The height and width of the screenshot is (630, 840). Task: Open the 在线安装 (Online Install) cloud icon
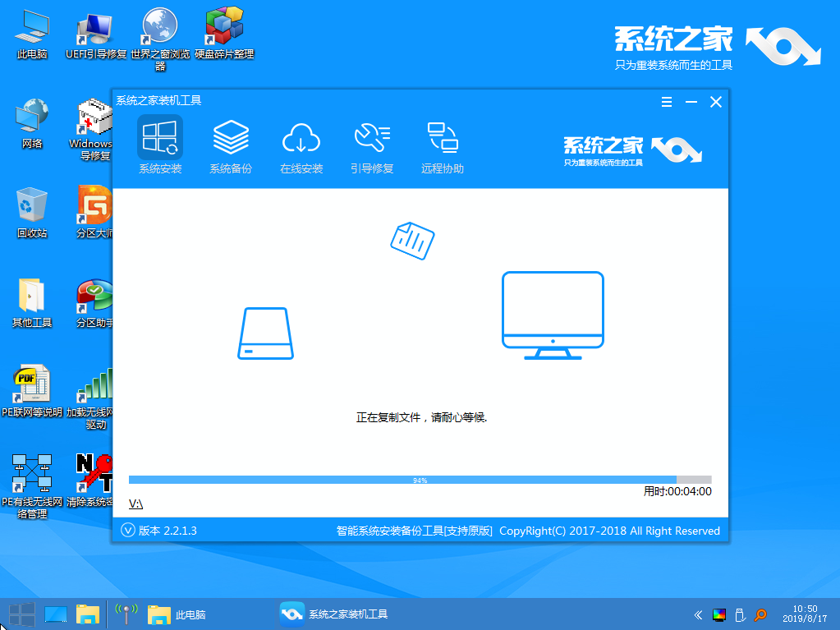point(301,145)
